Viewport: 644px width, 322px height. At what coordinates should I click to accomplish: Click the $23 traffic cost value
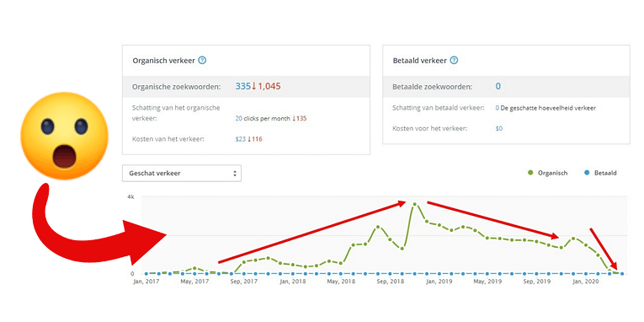pos(240,139)
